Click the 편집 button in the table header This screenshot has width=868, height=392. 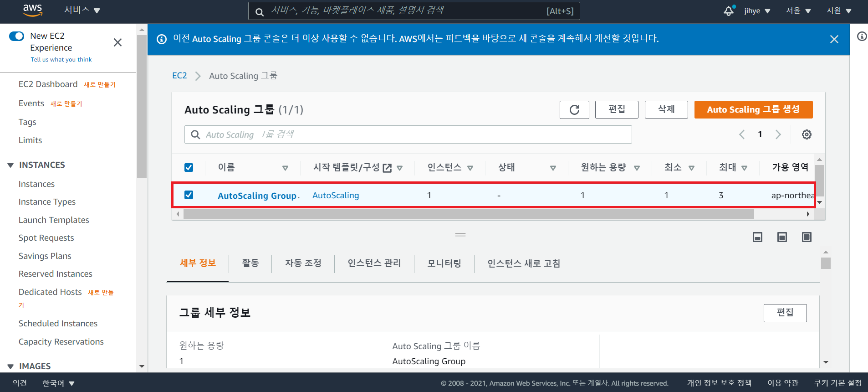click(617, 109)
